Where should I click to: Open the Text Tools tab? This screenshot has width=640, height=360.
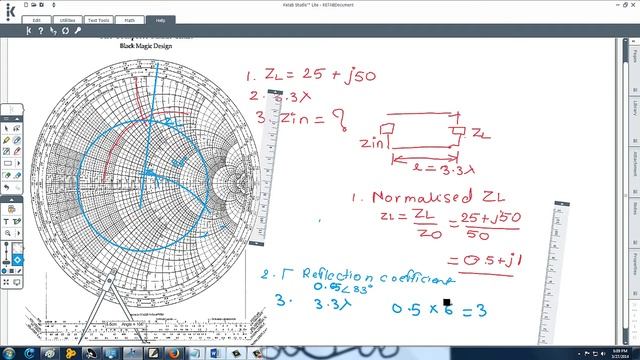pyautogui.click(x=98, y=20)
